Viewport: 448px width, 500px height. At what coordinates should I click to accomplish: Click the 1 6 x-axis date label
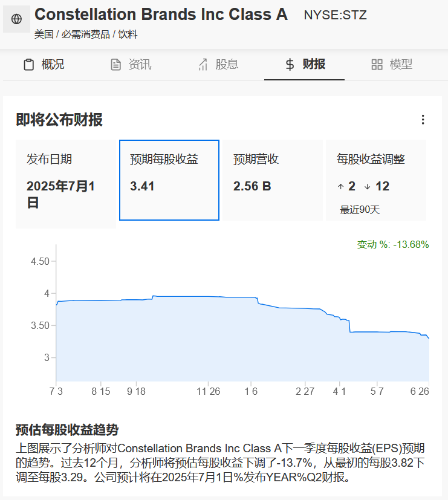[251, 391]
